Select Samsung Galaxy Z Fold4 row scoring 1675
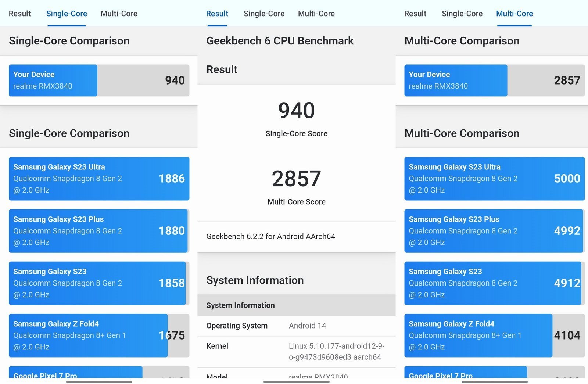 coord(99,335)
